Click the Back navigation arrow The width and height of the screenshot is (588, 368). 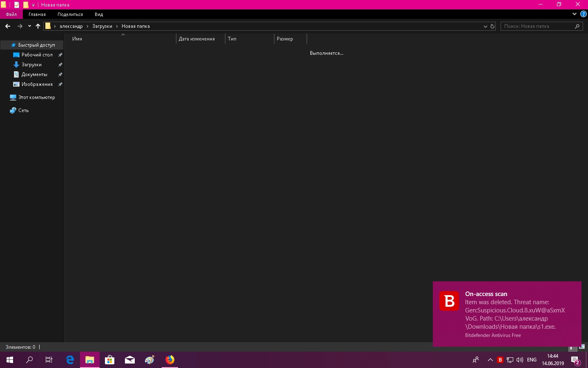point(8,26)
